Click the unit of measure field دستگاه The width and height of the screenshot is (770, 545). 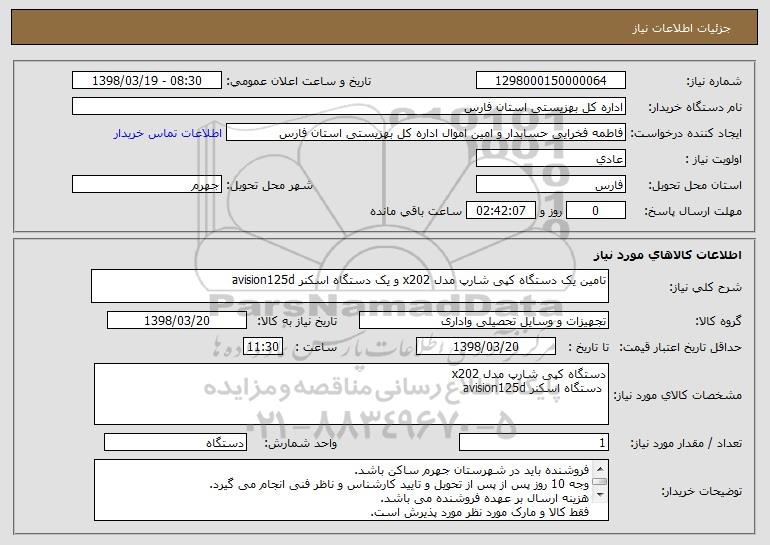175,442
